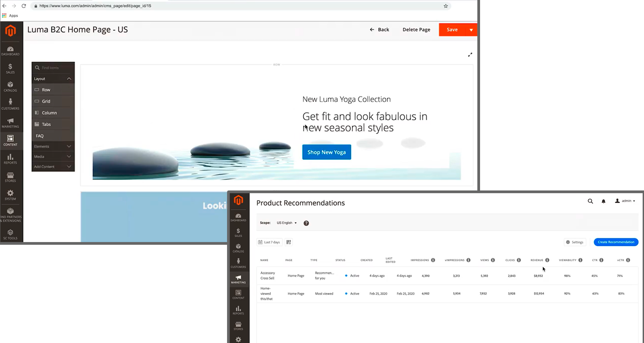Select the Row layout item
The image size is (644, 343).
tap(53, 90)
